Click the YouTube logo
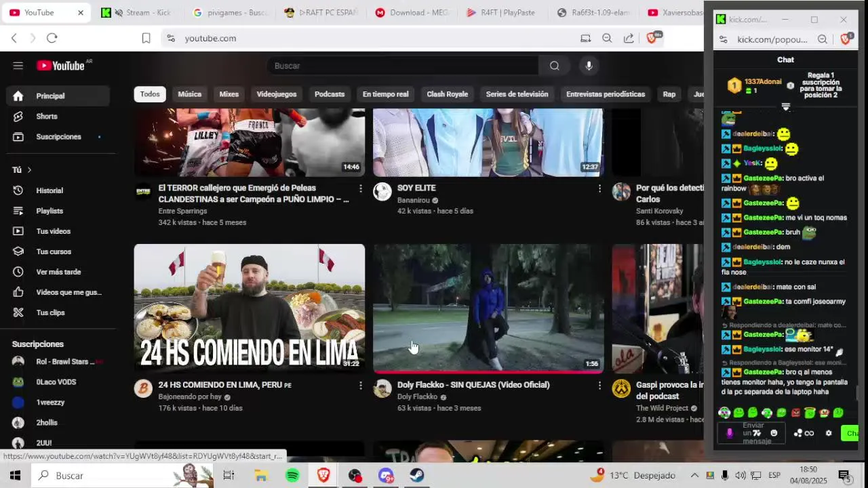868x488 pixels. coord(61,66)
